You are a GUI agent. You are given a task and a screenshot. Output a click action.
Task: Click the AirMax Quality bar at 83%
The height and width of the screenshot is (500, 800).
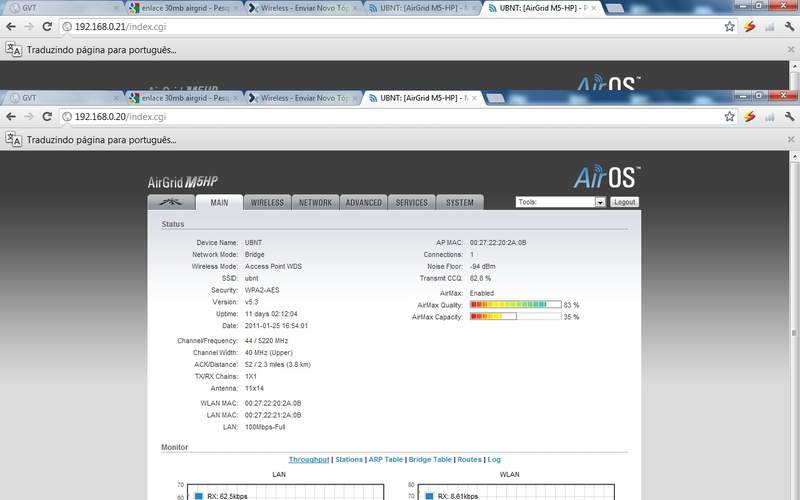tap(515, 305)
